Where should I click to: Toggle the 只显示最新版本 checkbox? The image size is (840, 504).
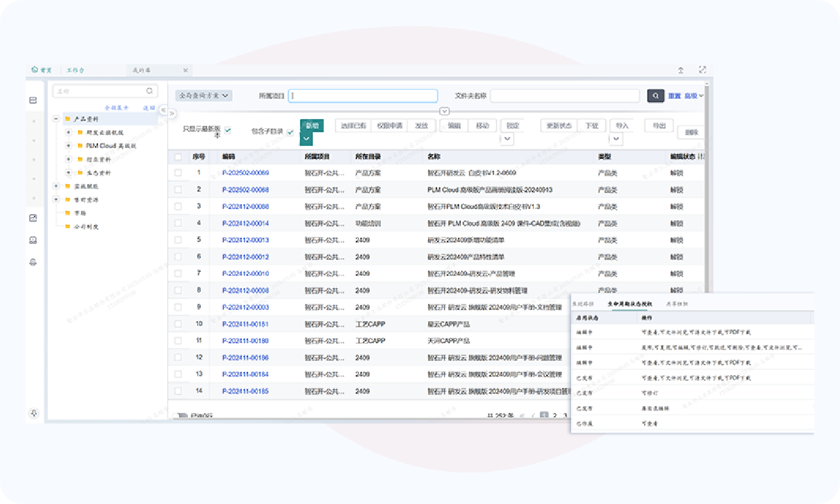click(x=228, y=130)
